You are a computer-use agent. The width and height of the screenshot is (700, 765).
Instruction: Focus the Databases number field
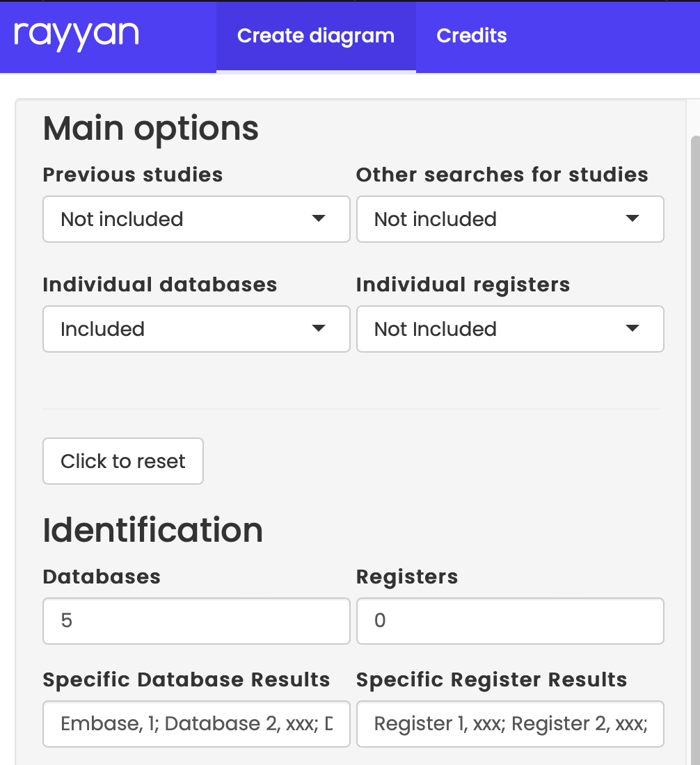point(196,620)
